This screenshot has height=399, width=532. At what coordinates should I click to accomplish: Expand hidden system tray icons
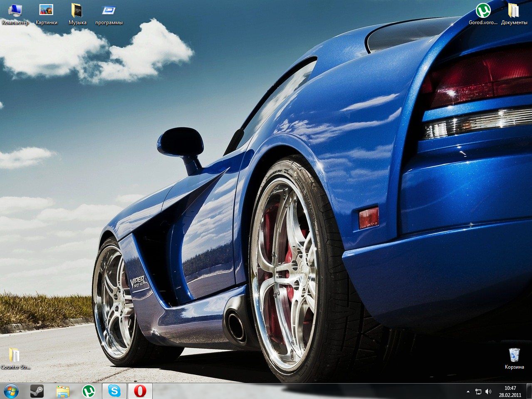(468, 392)
